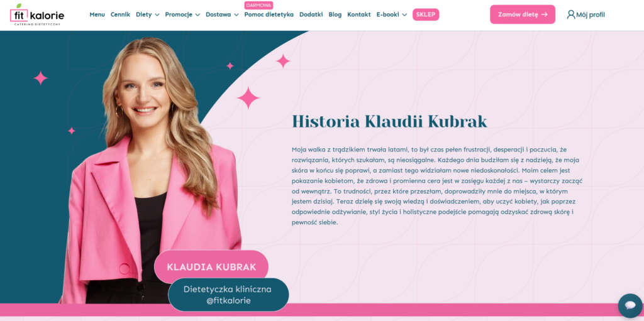Open the Dodatki navigation link
Viewport: 644px width, 321px height.
point(311,15)
